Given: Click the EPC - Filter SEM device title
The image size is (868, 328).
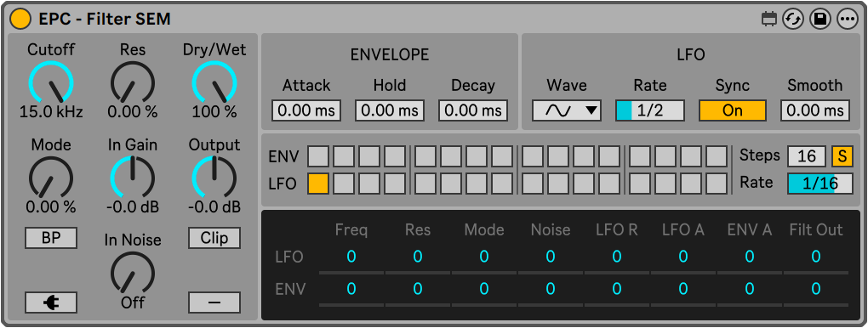Looking at the screenshot, I should (x=105, y=20).
